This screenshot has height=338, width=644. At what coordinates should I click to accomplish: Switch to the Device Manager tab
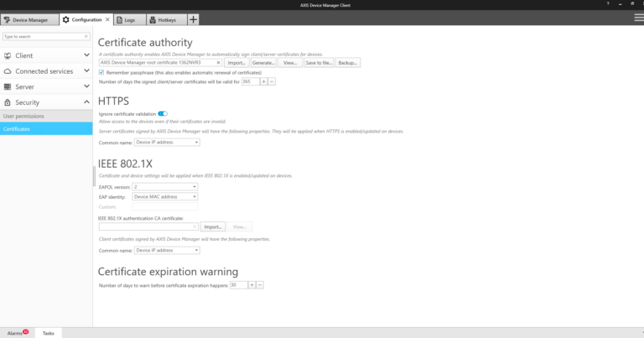pyautogui.click(x=30, y=19)
